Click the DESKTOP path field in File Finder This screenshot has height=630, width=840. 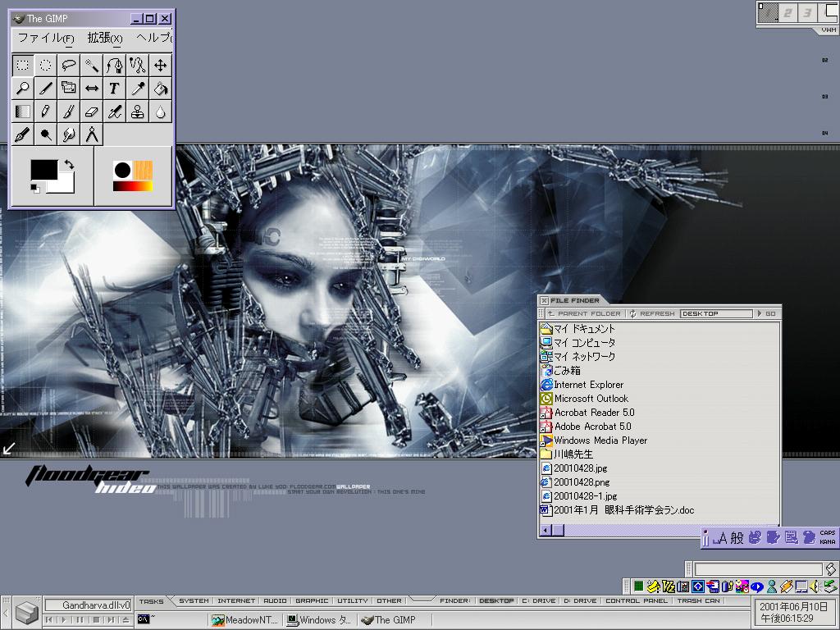[716, 314]
